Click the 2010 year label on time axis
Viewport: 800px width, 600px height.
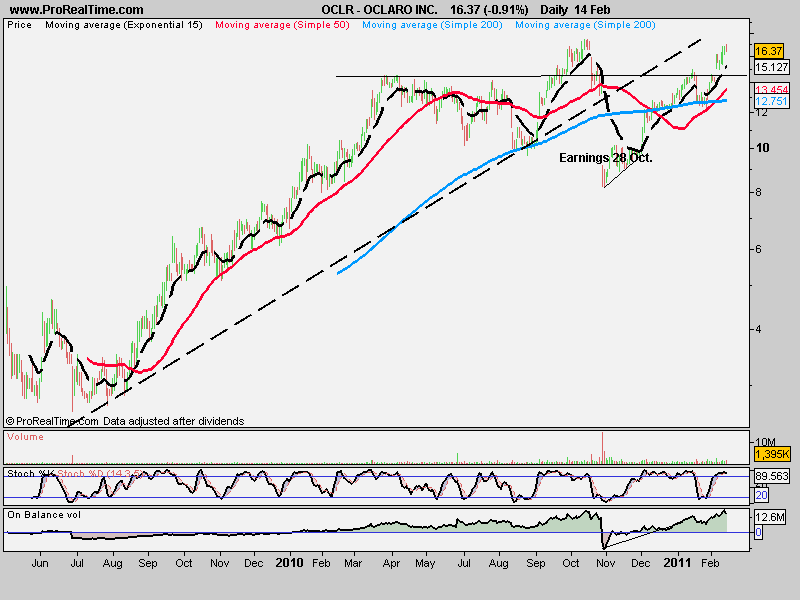pos(289,563)
